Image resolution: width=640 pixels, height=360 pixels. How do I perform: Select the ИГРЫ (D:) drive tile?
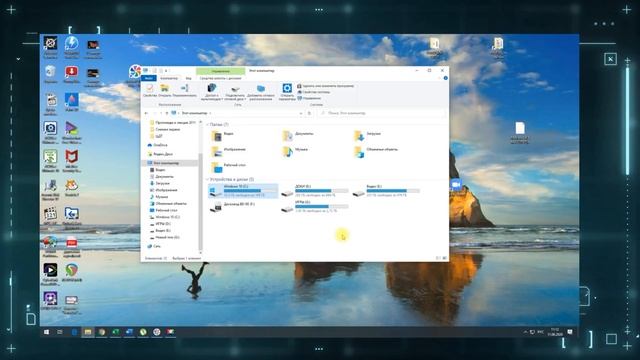[315, 207]
